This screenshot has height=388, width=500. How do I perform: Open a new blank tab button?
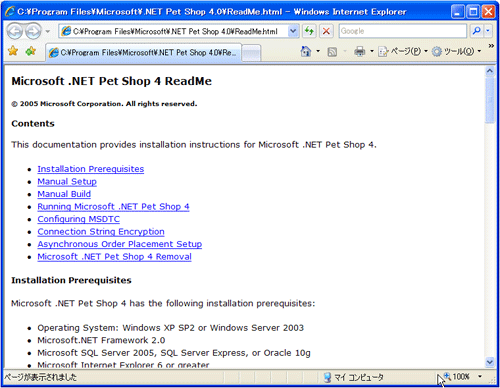pos(251,53)
